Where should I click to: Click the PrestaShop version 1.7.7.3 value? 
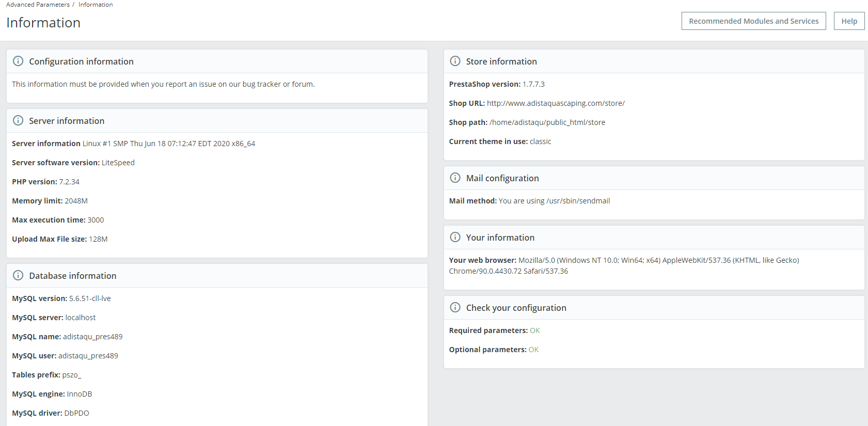point(533,84)
